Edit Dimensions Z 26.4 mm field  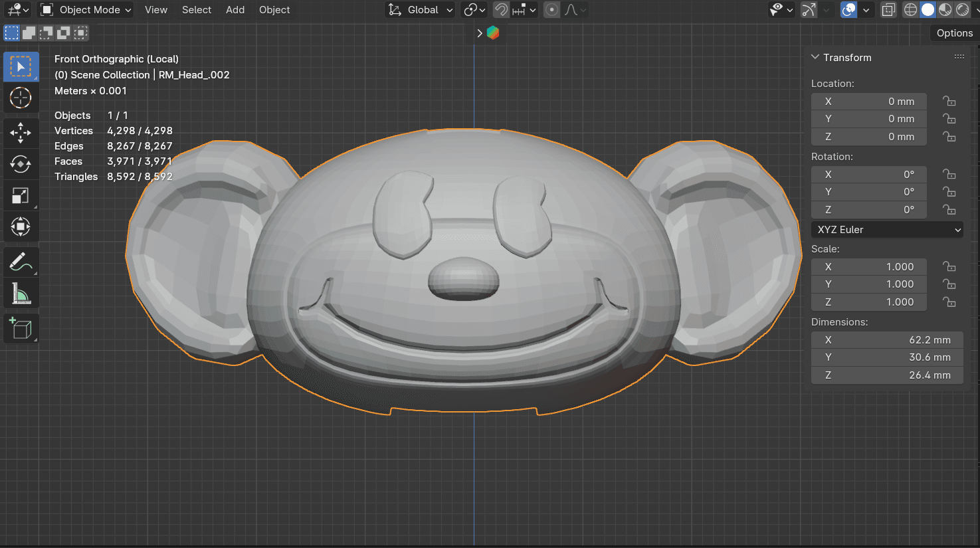click(x=887, y=375)
